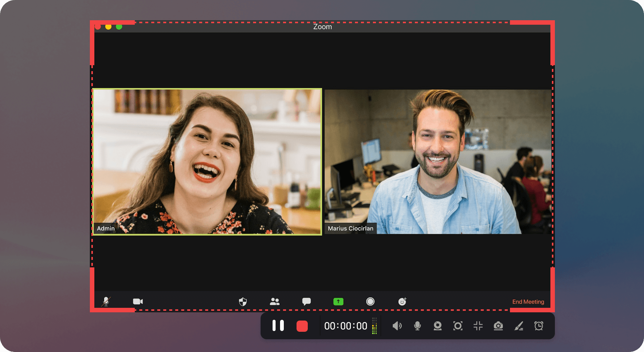Image resolution: width=644 pixels, height=352 pixels.
Task: Toggle system sound speaker in recorder bar
Action: [x=397, y=326]
